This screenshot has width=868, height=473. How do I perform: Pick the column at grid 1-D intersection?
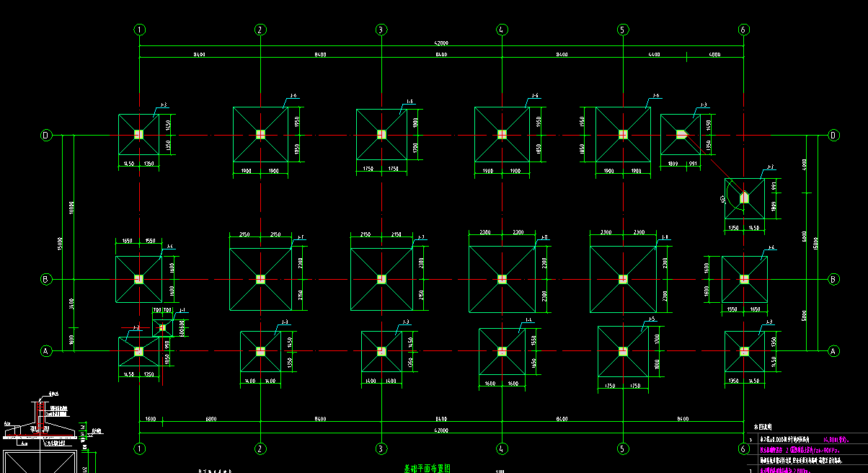click(x=139, y=135)
